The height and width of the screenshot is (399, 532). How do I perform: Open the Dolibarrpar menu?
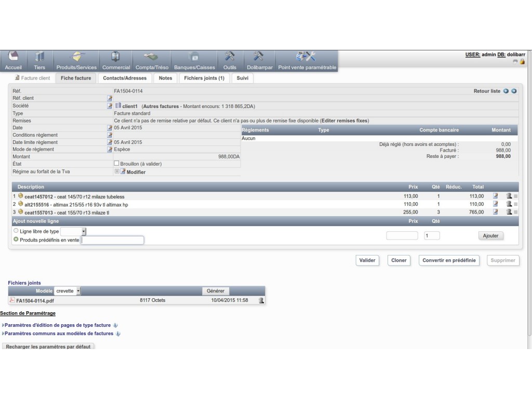pos(260,61)
